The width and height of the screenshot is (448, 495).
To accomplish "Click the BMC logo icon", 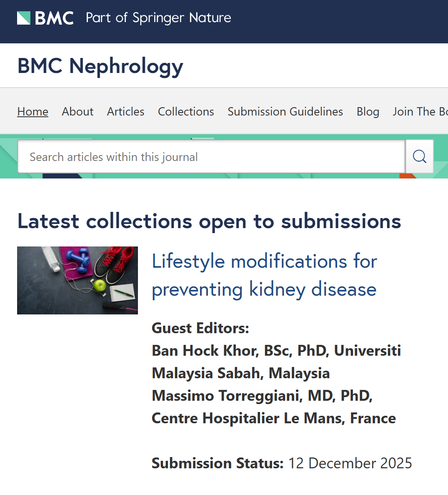I will tap(45, 18).
